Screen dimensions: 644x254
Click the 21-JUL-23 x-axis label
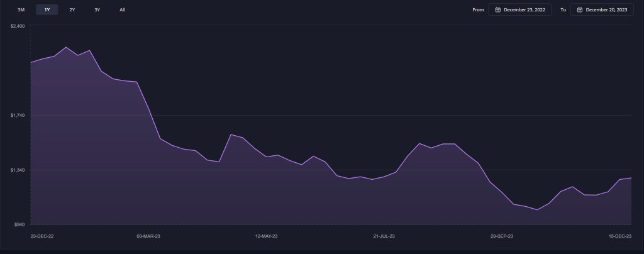pyautogui.click(x=384, y=236)
